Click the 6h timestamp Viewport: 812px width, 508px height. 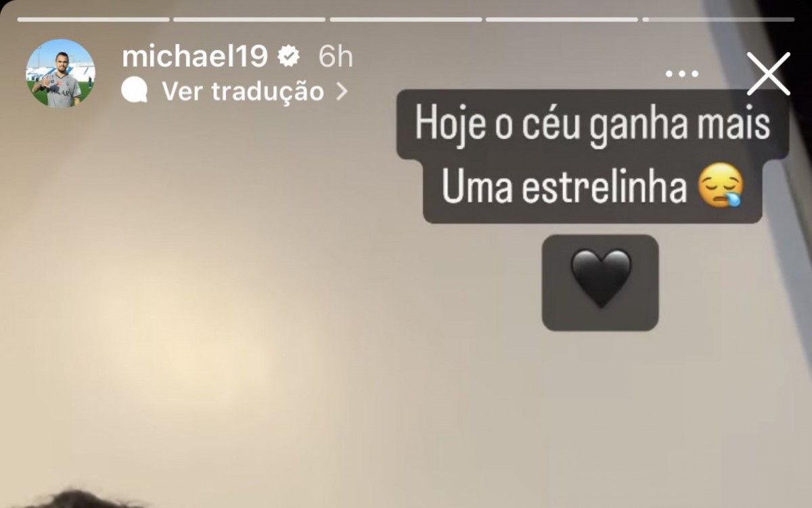(x=336, y=57)
